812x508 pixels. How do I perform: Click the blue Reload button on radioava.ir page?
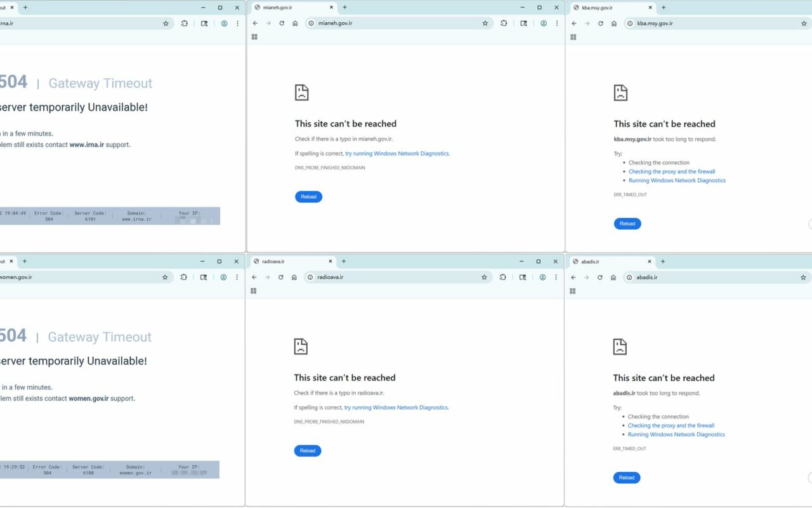(308, 451)
